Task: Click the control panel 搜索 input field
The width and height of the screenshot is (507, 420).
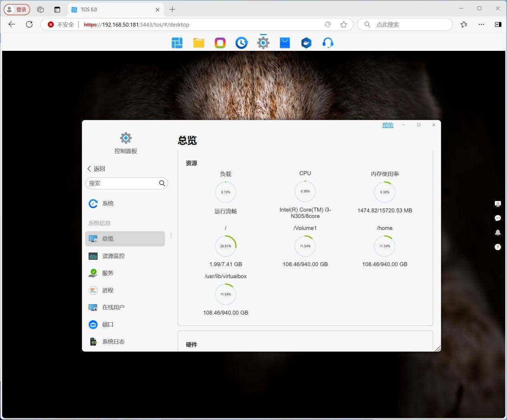Action: point(122,183)
